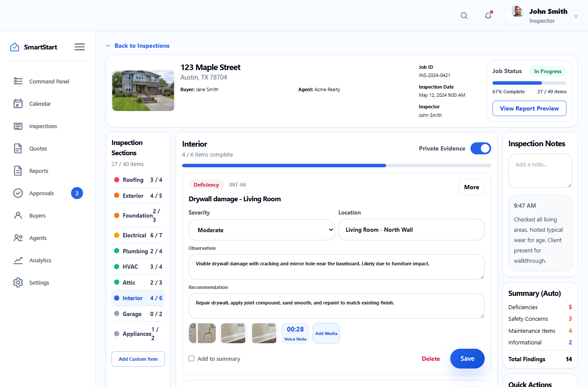Select the Attic inspection section
Screen dimensions: 588x387
point(138,283)
